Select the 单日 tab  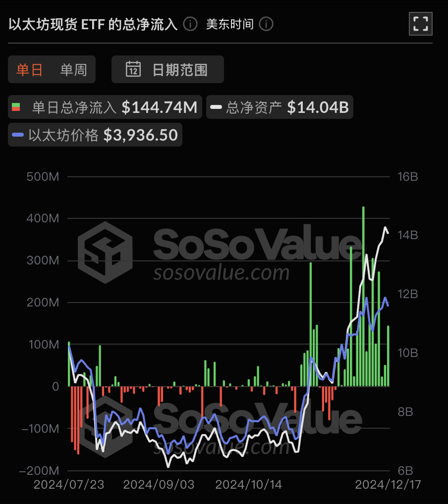click(30, 69)
